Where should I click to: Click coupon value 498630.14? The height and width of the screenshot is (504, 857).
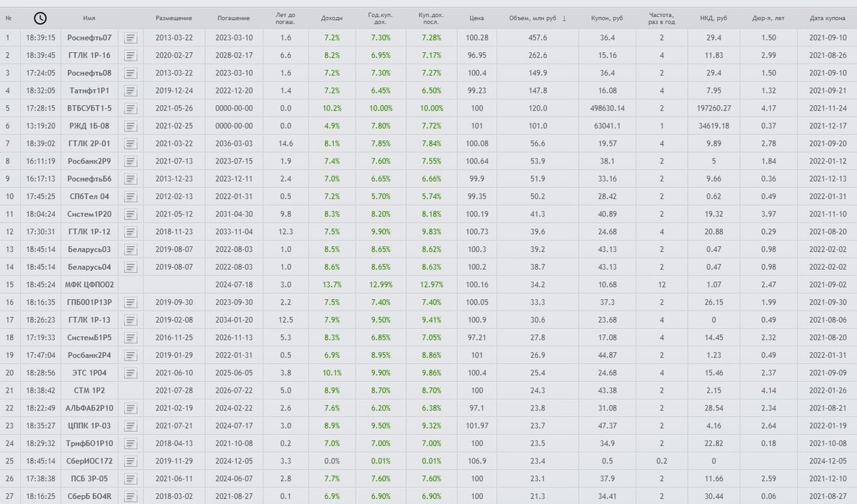pyautogui.click(x=608, y=109)
